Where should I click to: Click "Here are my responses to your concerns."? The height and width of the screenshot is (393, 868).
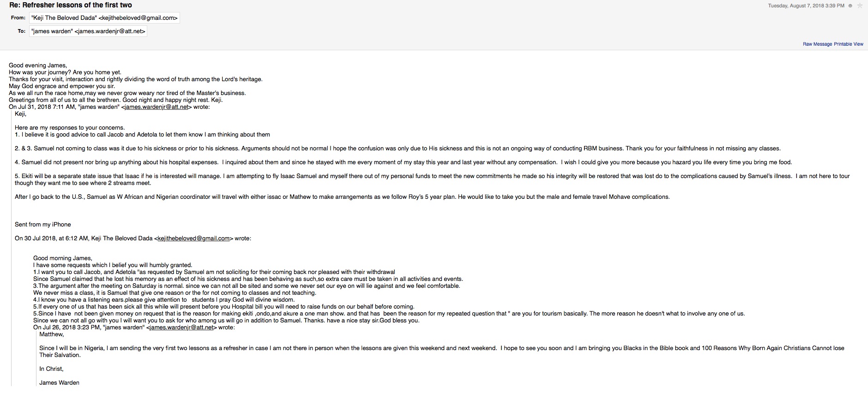(x=70, y=128)
